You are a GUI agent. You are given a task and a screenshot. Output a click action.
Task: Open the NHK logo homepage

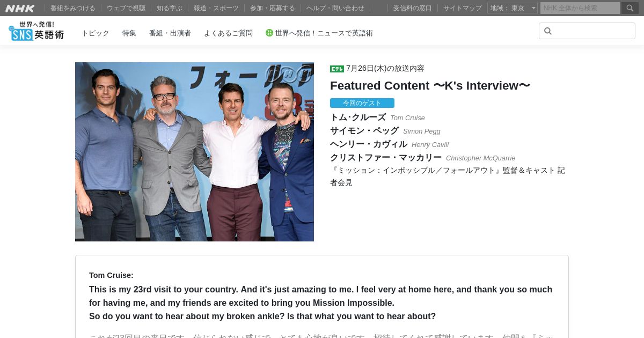(20, 8)
